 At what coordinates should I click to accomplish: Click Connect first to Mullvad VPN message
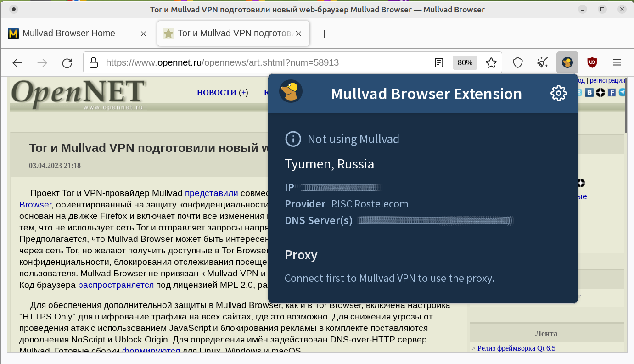(x=390, y=278)
